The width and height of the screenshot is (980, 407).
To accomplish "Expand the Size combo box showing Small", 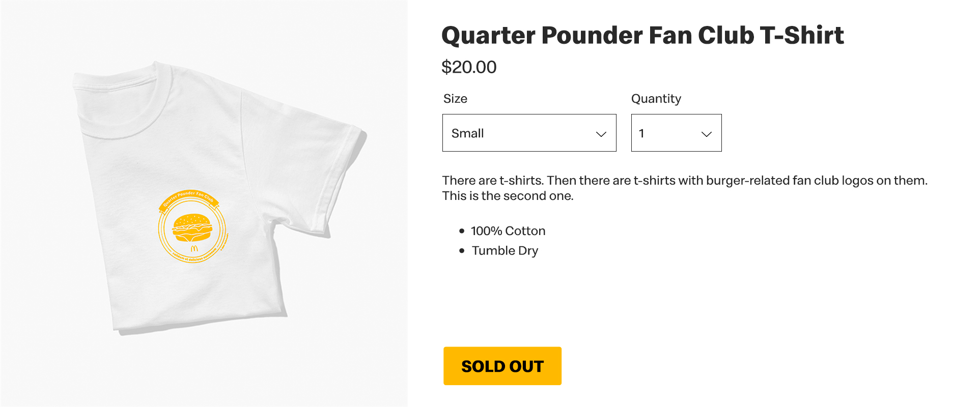I will coord(529,133).
